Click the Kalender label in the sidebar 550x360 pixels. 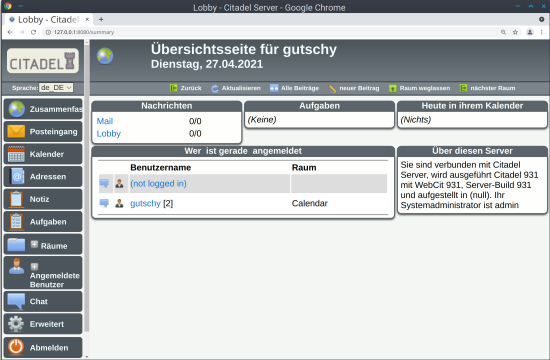click(x=47, y=154)
